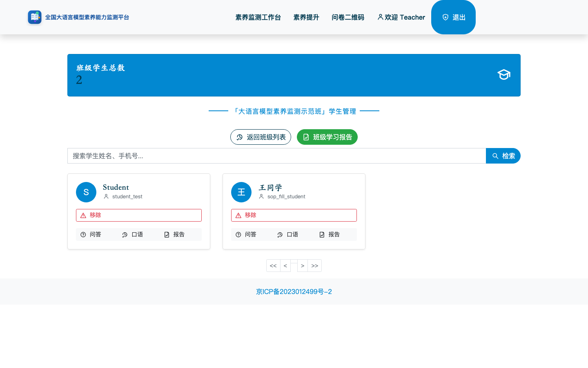Open the 素养监测工作台 menu

[x=258, y=17]
